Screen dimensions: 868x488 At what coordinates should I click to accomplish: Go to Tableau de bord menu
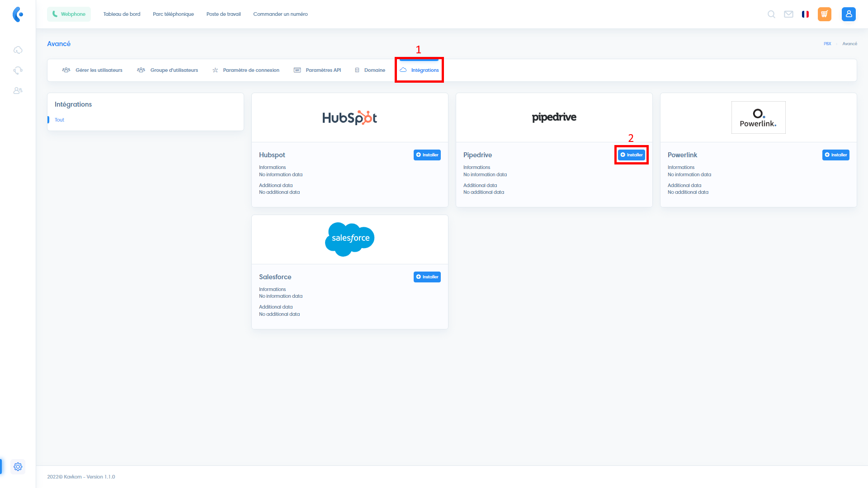pos(122,14)
